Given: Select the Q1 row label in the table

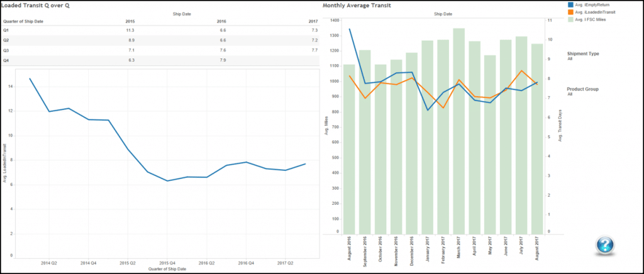Looking at the screenshot, I should pyautogui.click(x=6, y=30).
